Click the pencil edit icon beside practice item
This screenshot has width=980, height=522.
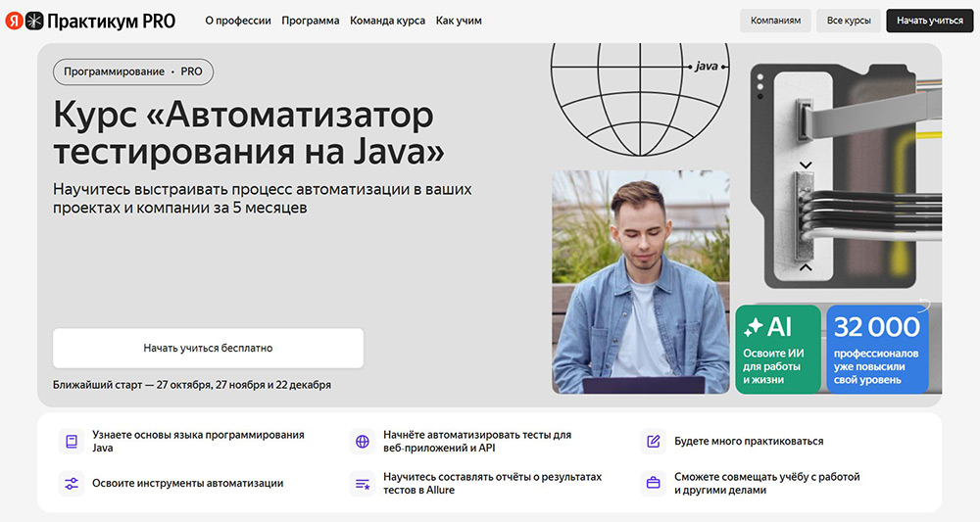(653, 442)
